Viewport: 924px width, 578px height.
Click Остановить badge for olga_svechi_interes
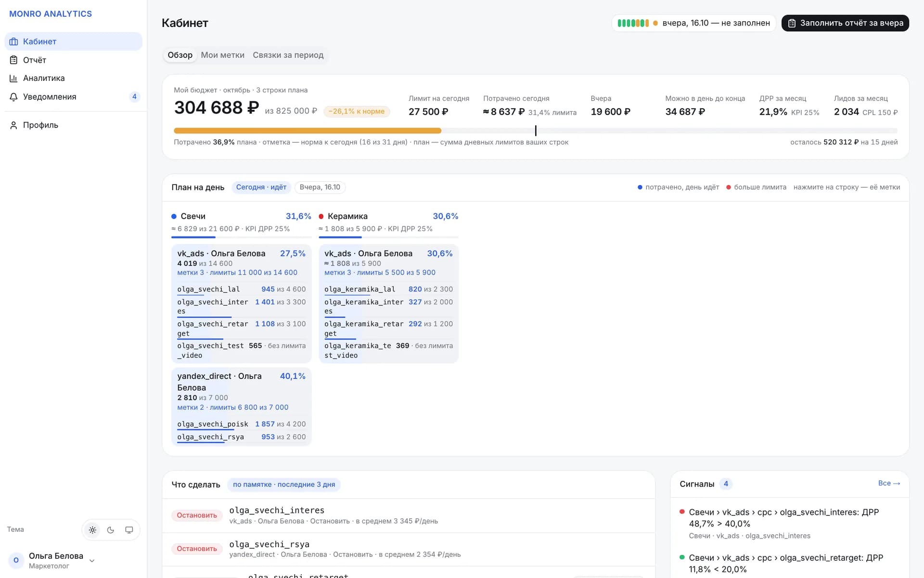[197, 515]
